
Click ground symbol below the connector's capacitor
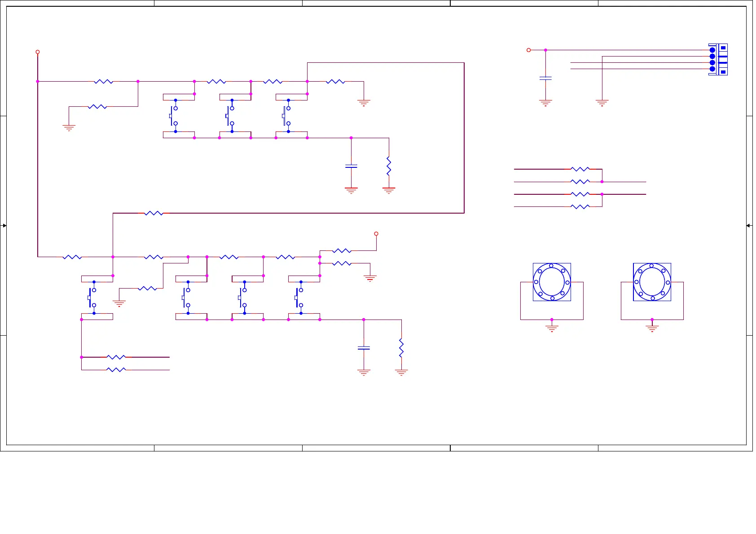(x=545, y=103)
